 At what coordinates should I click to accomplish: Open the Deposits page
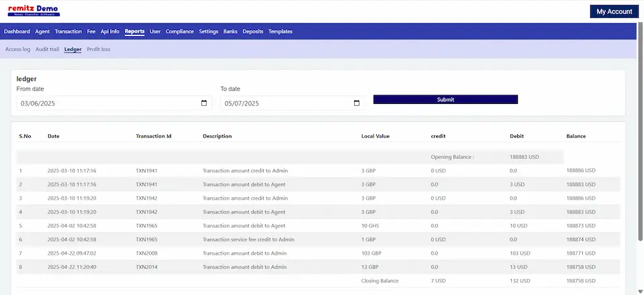253,32
